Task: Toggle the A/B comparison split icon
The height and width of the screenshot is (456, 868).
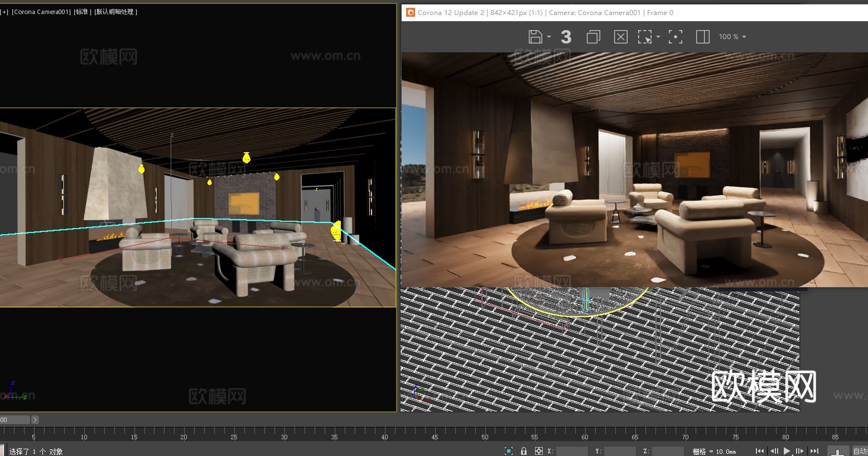Action: [x=703, y=37]
